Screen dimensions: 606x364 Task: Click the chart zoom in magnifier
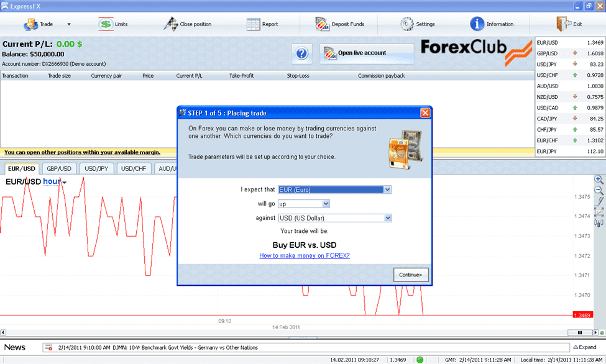[x=599, y=180]
